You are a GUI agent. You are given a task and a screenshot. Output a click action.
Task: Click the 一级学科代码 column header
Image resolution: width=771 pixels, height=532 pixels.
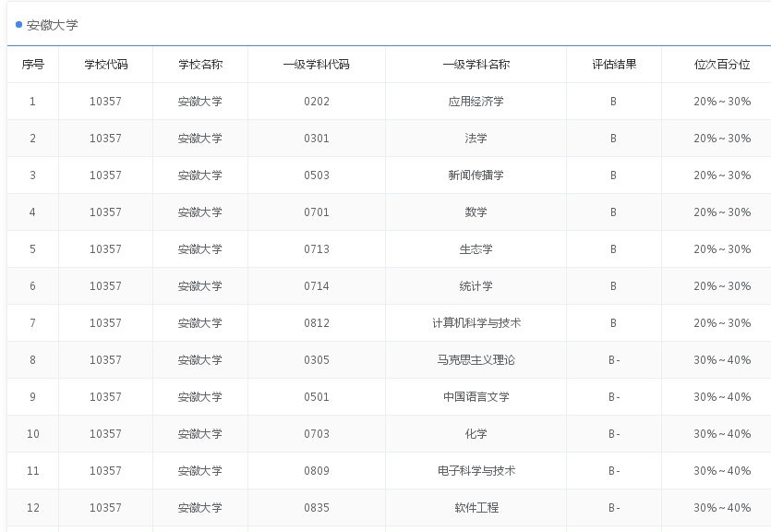click(317, 64)
